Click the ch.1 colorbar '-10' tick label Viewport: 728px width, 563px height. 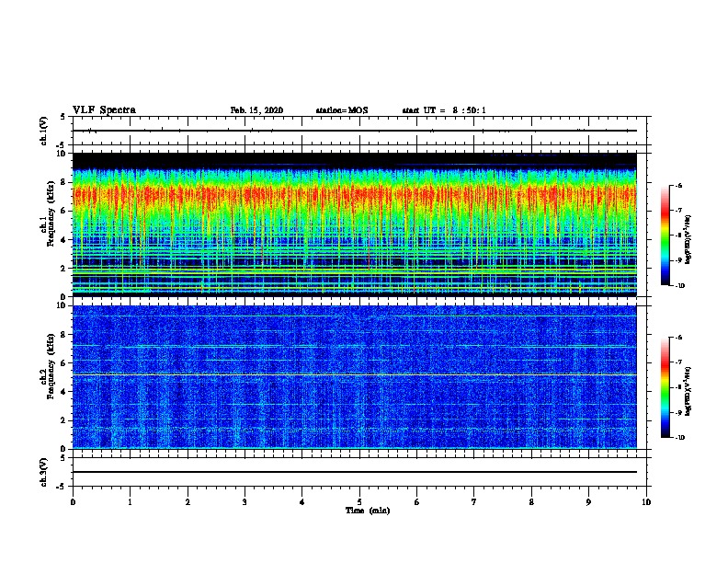(x=680, y=286)
